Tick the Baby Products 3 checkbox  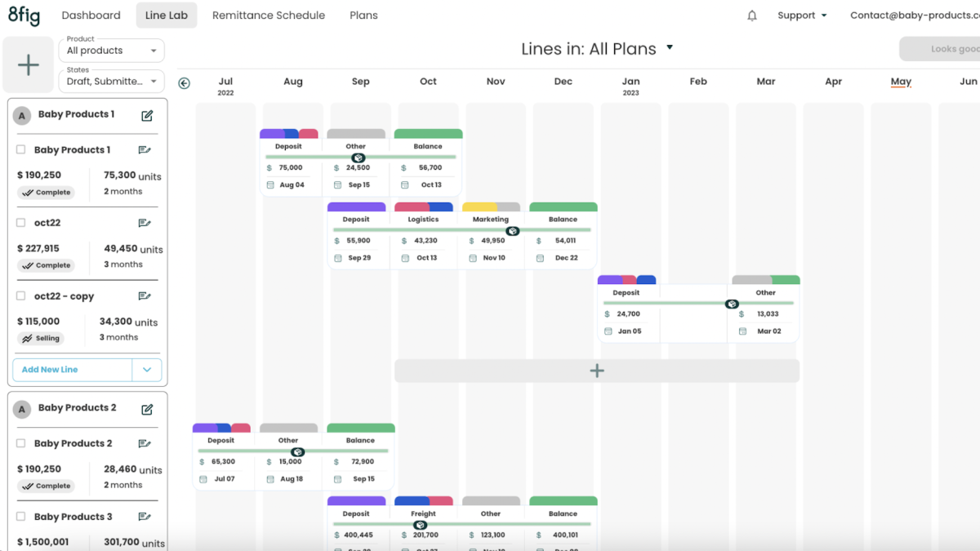click(21, 517)
